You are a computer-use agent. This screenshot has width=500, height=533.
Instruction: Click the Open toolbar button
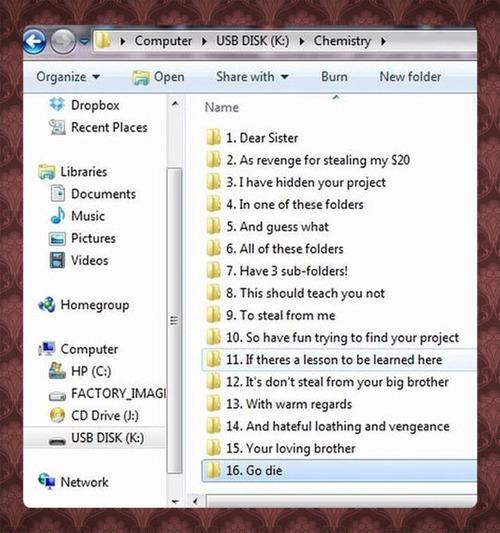pos(158,77)
